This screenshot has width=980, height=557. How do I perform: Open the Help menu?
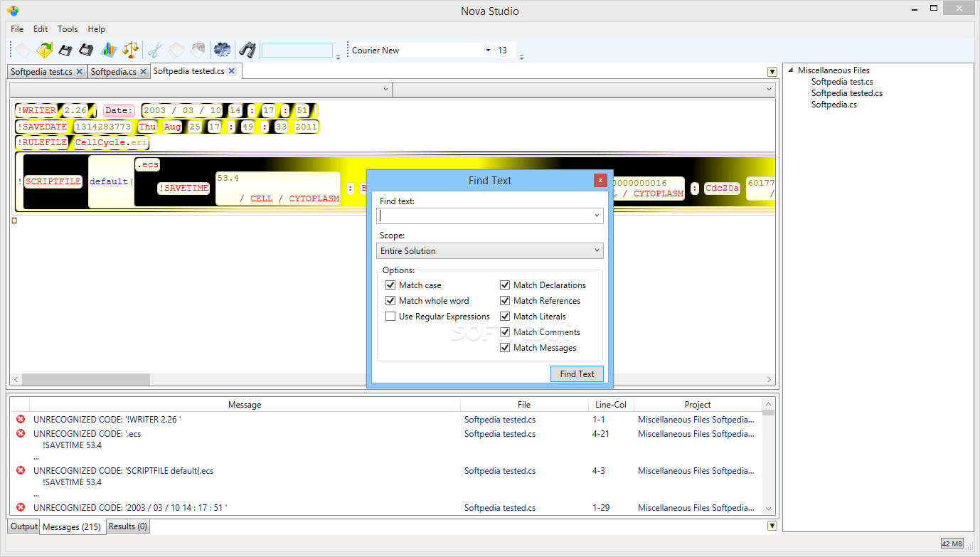[97, 29]
